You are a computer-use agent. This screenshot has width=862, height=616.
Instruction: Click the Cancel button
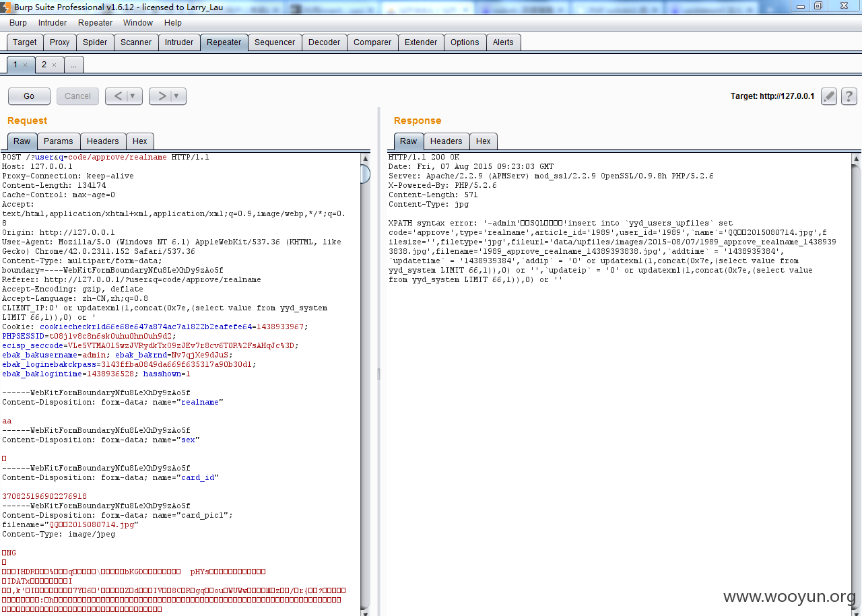[77, 96]
